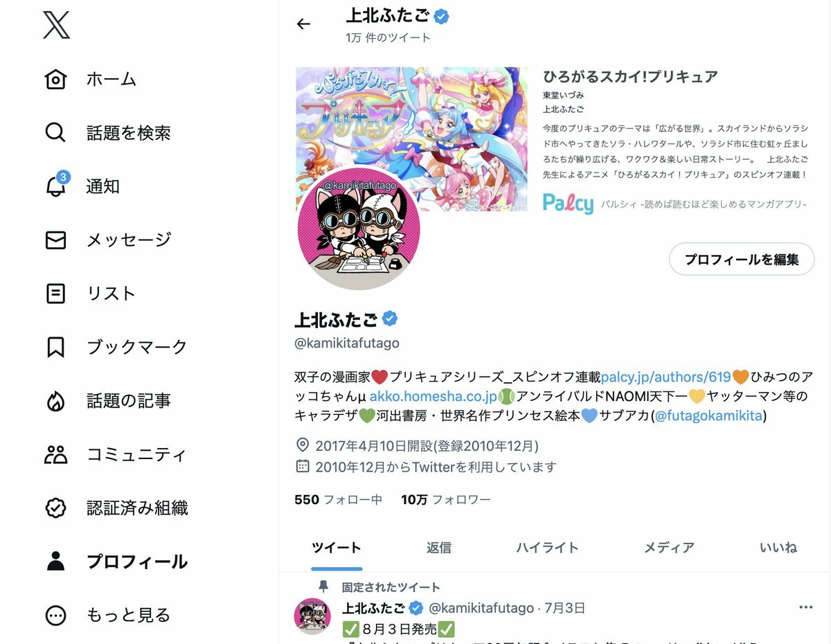Screen dimensions: 831x644
Task: Open the @futagokamikita sub-account link
Action: [708, 416]
